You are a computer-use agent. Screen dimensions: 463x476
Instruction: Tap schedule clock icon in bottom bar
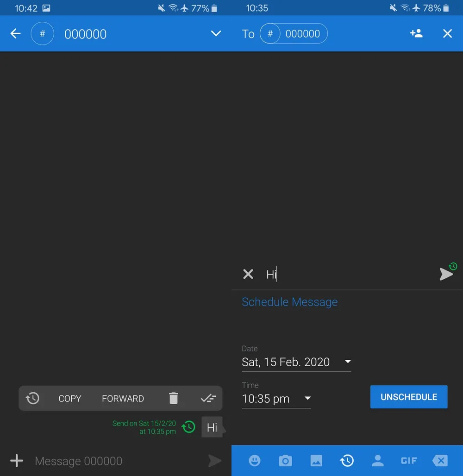tap(347, 461)
